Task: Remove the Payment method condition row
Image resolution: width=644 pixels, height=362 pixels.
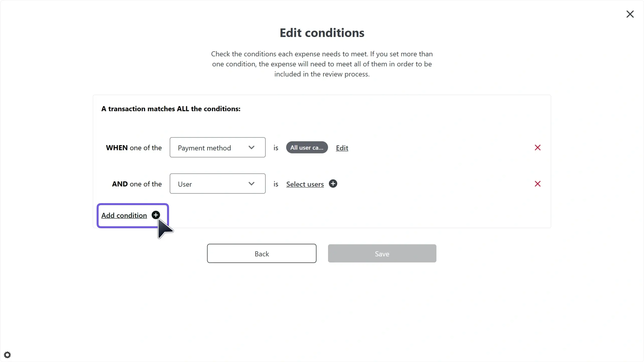Action: [538, 148]
